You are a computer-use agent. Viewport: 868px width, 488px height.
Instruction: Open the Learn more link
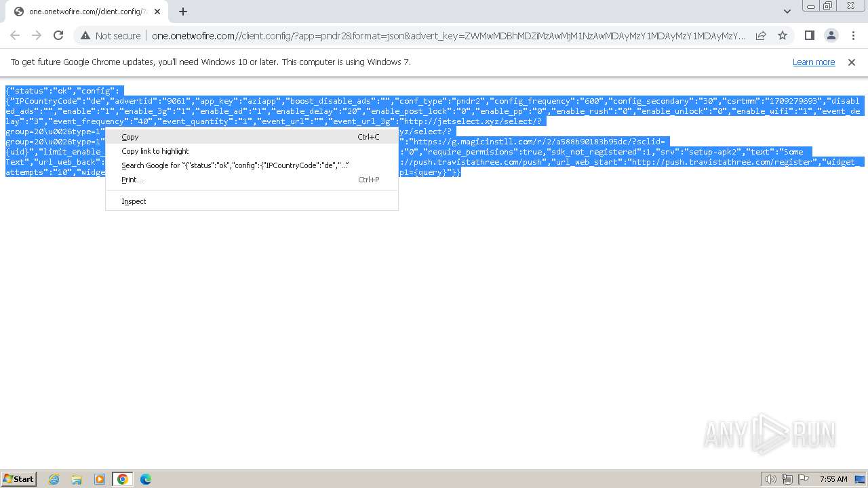[814, 62]
